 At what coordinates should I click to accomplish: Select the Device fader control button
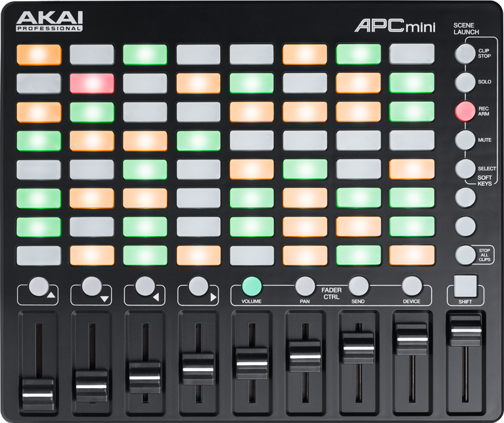(412, 286)
